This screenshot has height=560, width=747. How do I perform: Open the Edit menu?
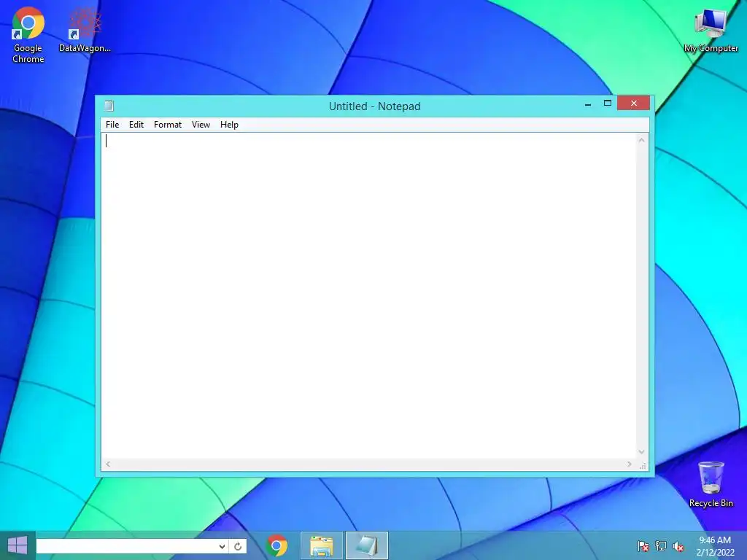click(136, 125)
